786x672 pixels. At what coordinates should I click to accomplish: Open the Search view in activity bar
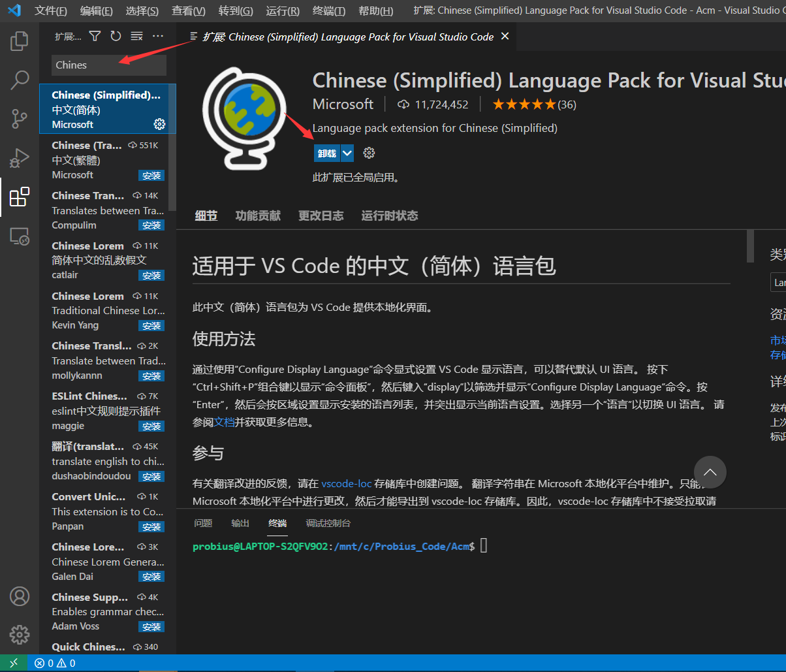[20, 80]
